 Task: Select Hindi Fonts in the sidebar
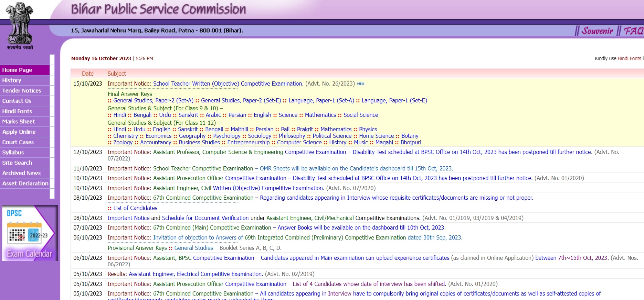[x=25, y=111]
